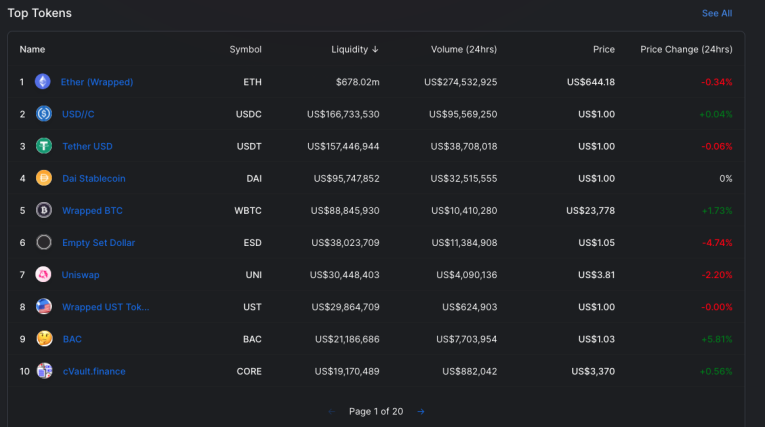This screenshot has height=427, width=765.
Task: Select volume value US$274,532,925
Action: pyautogui.click(x=461, y=82)
